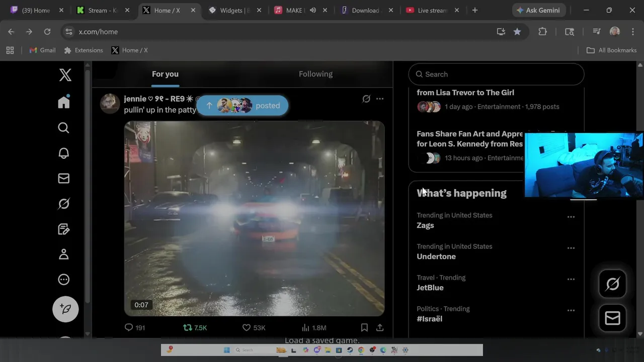Switch to the Kick 'Stream' browser tab

(103, 10)
